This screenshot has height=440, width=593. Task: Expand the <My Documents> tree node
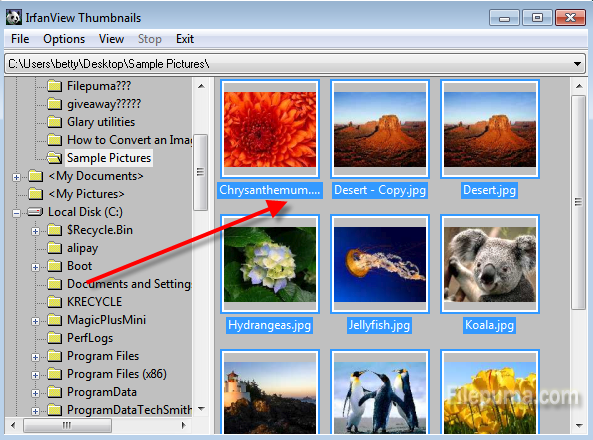point(16,177)
